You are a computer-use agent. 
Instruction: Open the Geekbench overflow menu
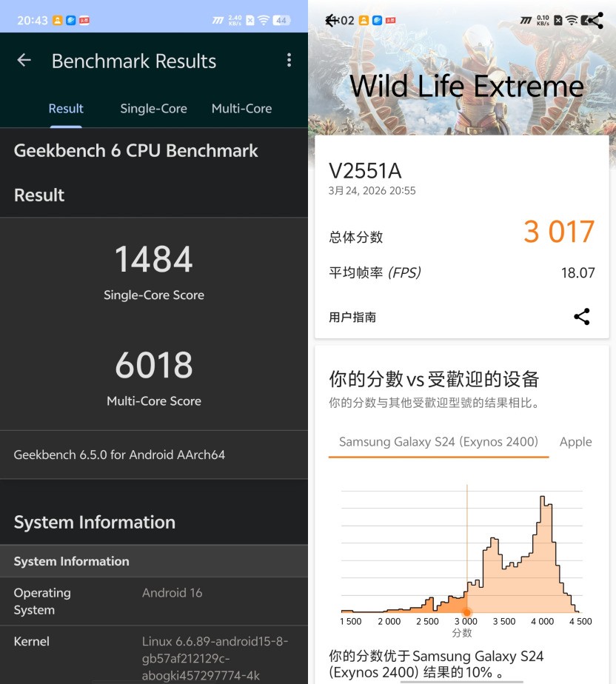point(289,60)
